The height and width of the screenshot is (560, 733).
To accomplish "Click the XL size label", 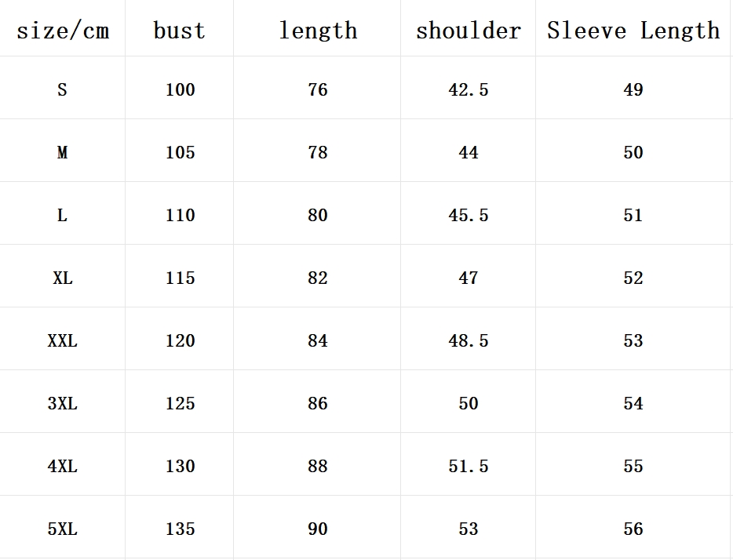I will pos(62,278).
